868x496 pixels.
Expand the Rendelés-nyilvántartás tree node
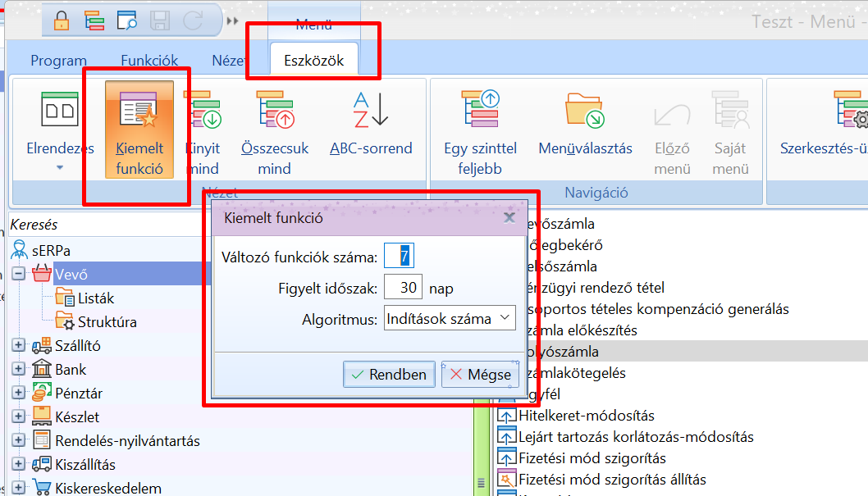click(18, 440)
